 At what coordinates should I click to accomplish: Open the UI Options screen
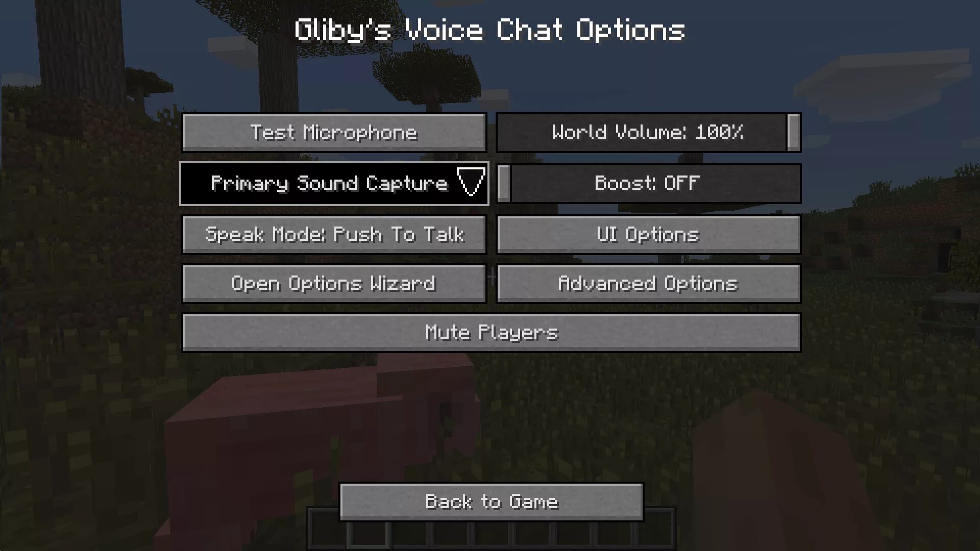(648, 235)
